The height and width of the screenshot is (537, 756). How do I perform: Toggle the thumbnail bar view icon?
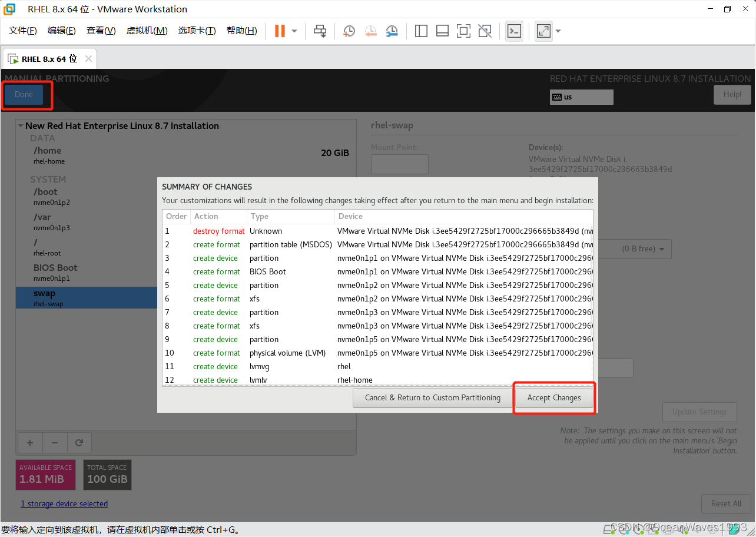click(x=442, y=31)
